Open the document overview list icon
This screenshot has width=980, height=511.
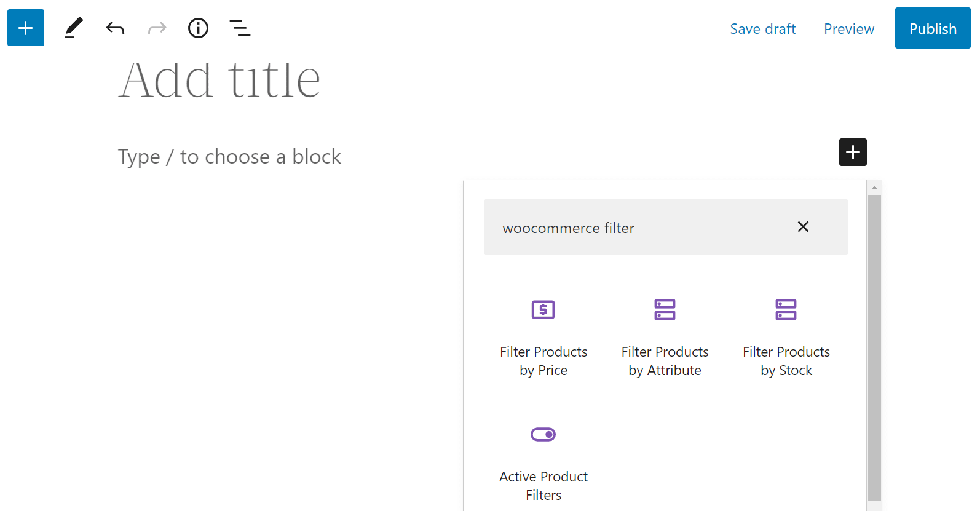coord(240,28)
